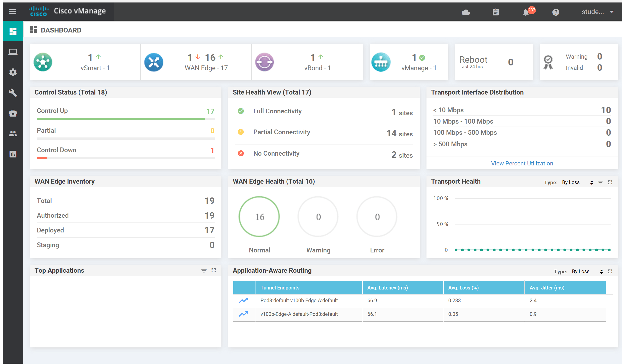Expand the Top Applications panel fullscreen
This screenshot has height=364, width=622.
tap(213, 271)
